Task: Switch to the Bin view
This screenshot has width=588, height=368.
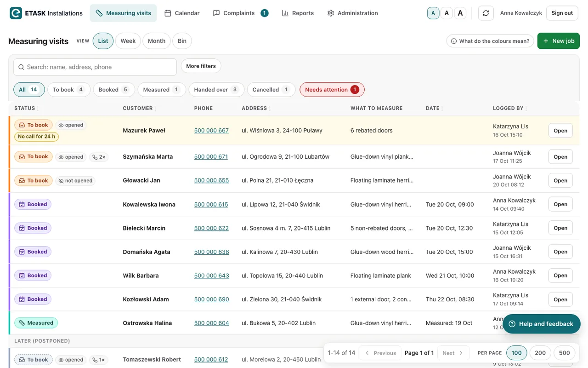Action: pyautogui.click(x=182, y=41)
